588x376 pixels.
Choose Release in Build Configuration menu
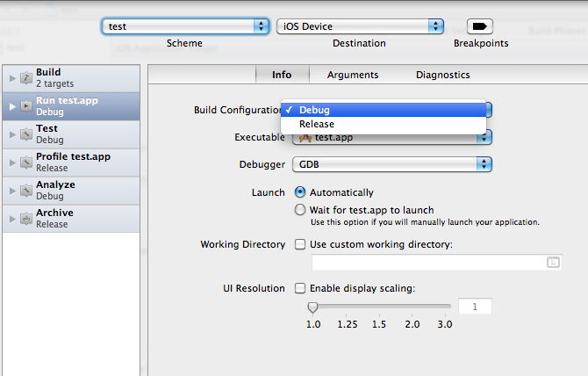384,124
